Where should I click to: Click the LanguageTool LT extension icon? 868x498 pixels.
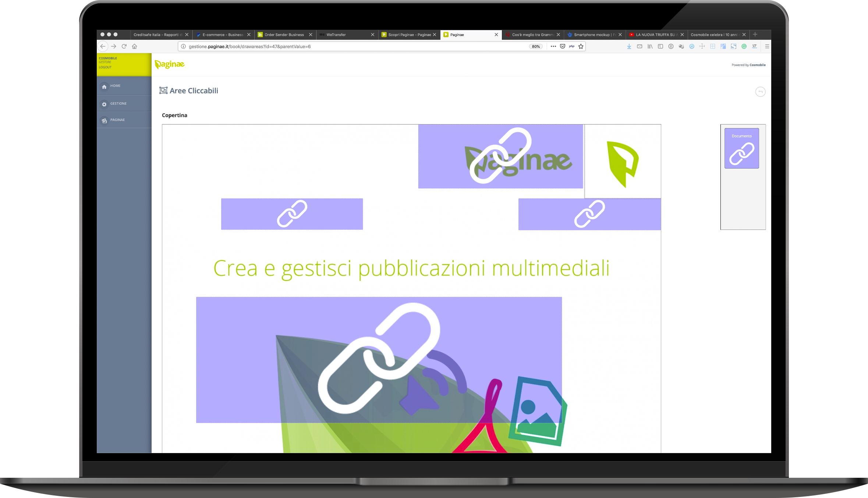[755, 46]
